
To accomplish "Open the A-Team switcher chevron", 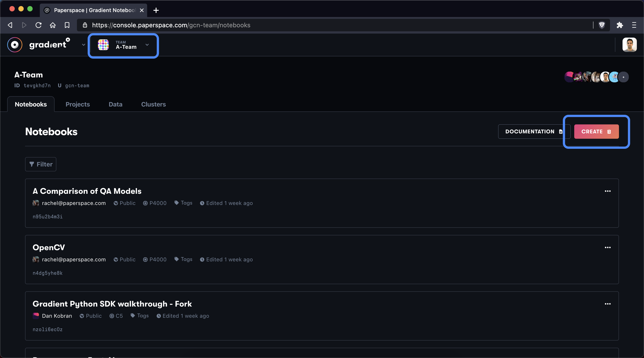I will [x=147, y=45].
